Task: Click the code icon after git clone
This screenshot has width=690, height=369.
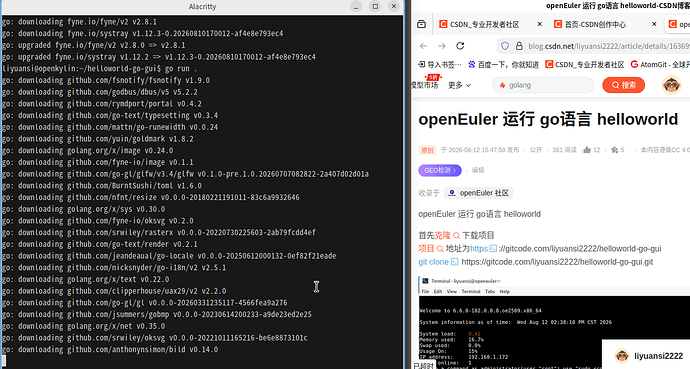Action: [455, 262]
